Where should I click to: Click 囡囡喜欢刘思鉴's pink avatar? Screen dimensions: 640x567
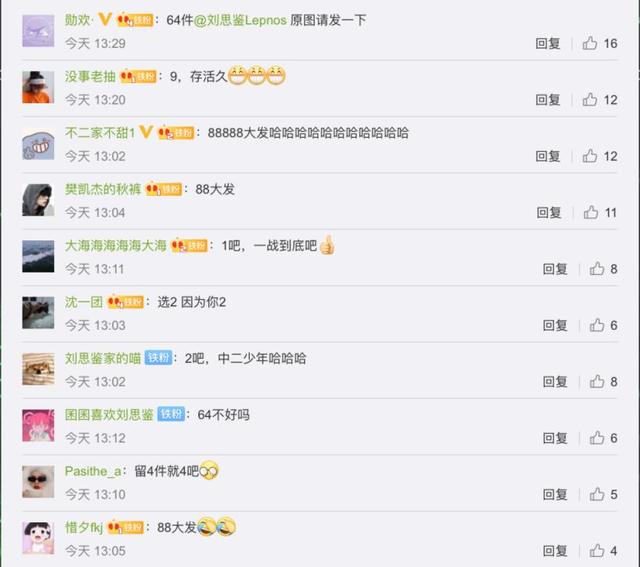coord(38,425)
